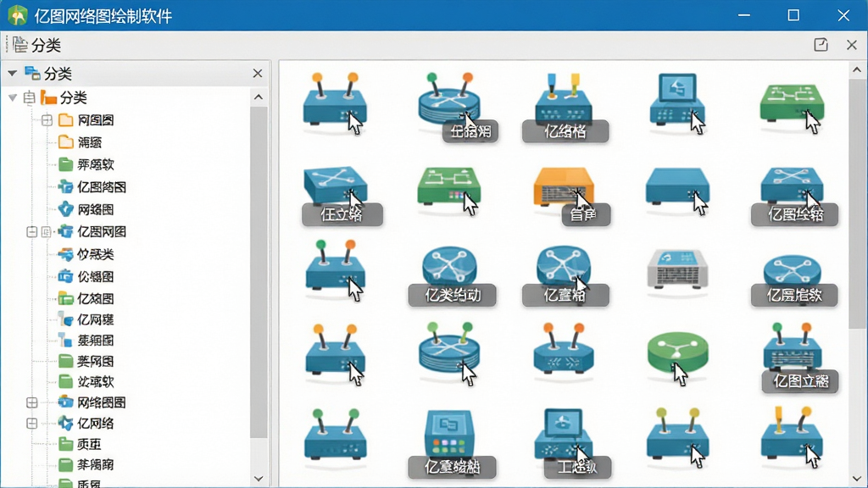Open the 亿网络 tree item
This screenshot has width=868, height=488.
(95, 424)
